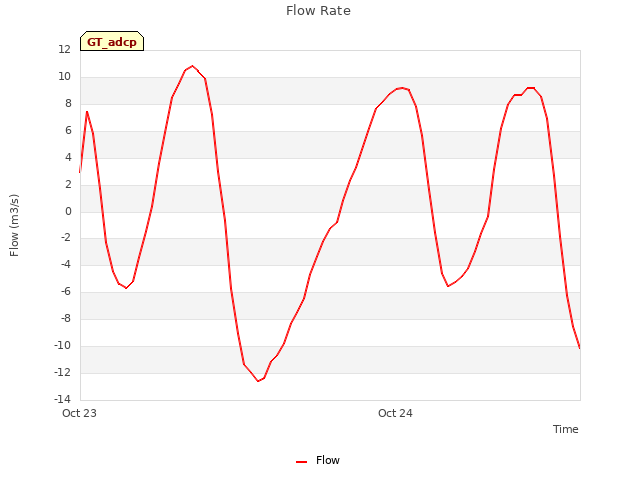Screen dimensions: 640x480
Task: Click the -6 y-axis tick label
Action: [66, 291]
